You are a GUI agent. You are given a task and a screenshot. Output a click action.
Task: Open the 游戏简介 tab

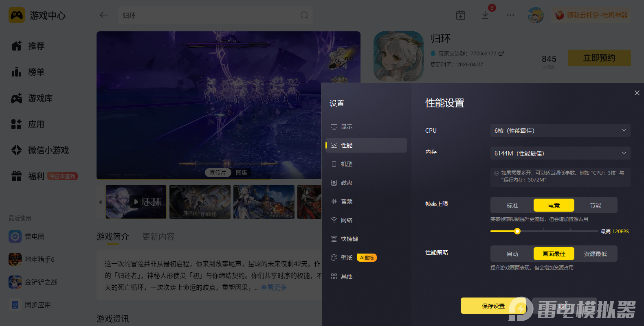(x=113, y=236)
